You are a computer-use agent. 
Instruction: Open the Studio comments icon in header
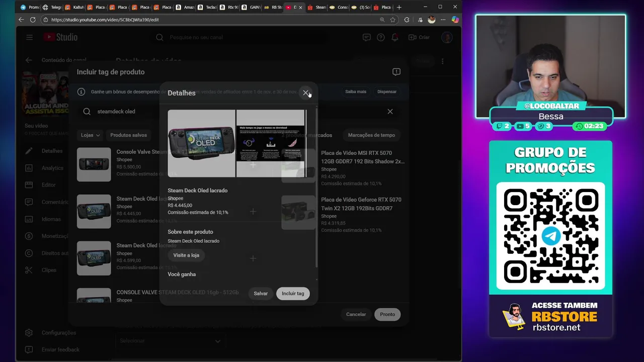tap(367, 37)
